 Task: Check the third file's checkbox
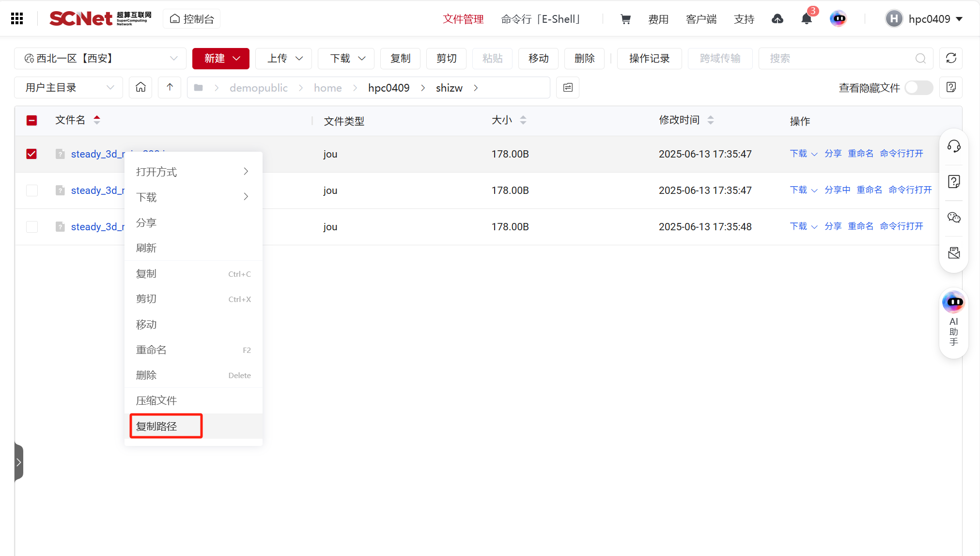tap(31, 227)
